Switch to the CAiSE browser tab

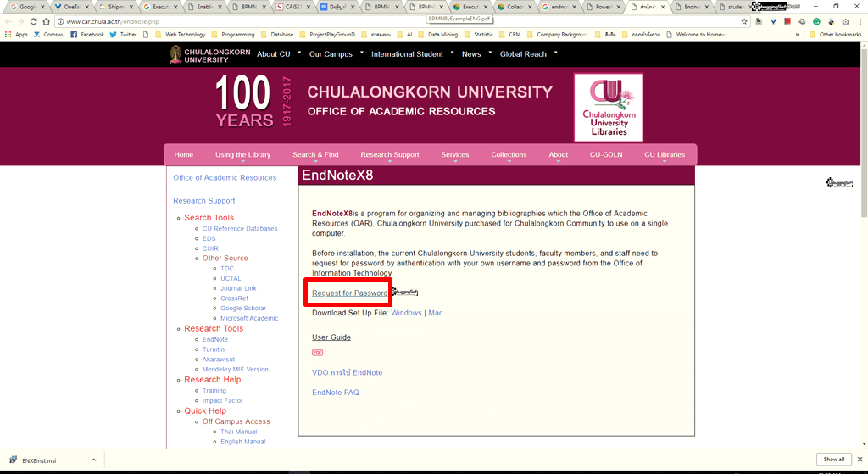pos(293,7)
